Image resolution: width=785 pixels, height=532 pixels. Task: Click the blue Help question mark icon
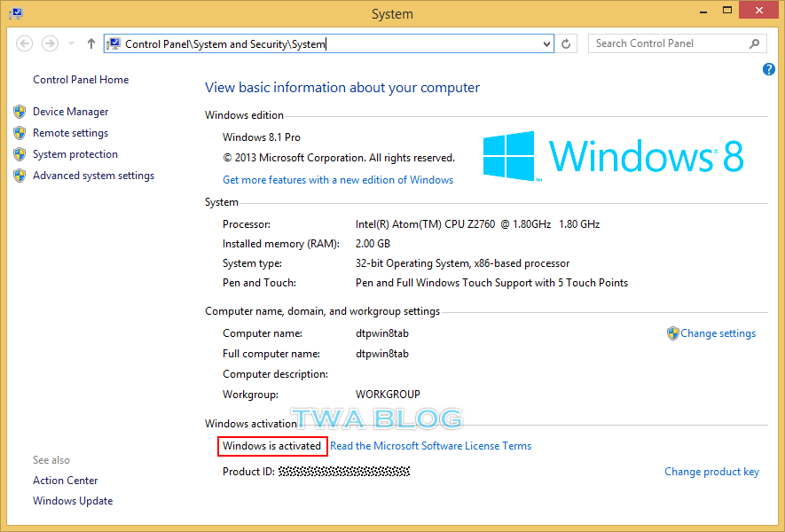coord(768,69)
